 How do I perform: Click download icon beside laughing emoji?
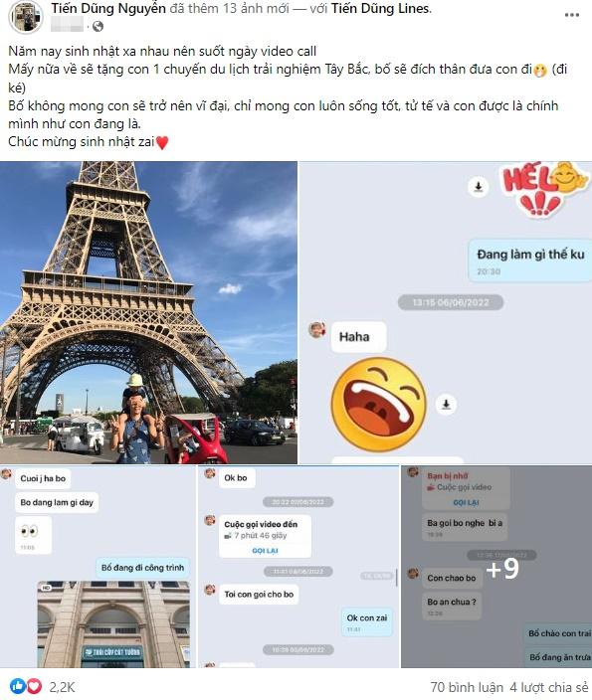coord(446,405)
